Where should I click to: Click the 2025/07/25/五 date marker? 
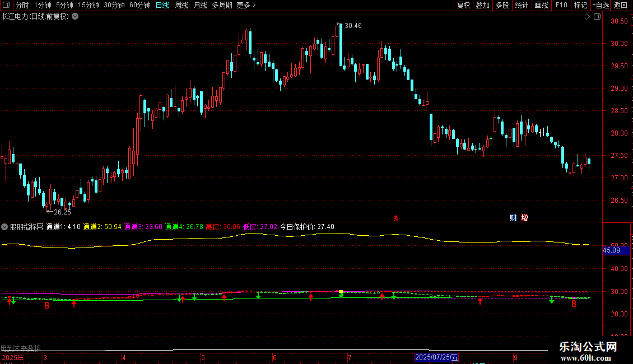coord(436,357)
